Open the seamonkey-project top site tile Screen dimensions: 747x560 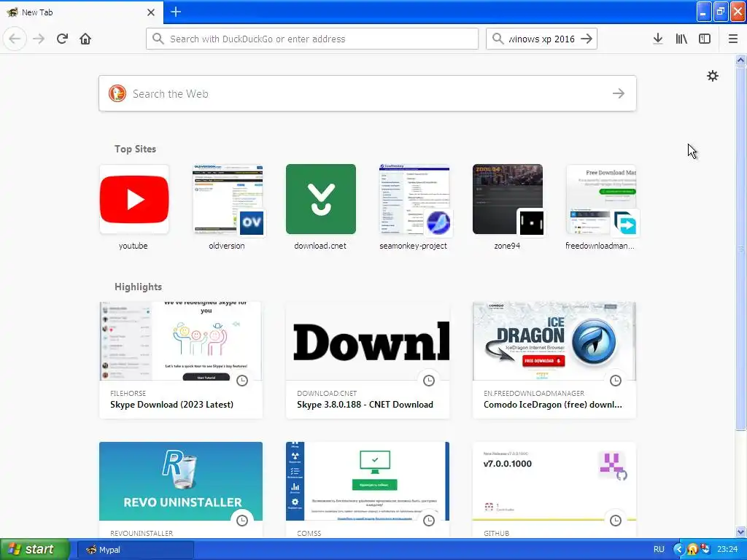click(x=414, y=199)
